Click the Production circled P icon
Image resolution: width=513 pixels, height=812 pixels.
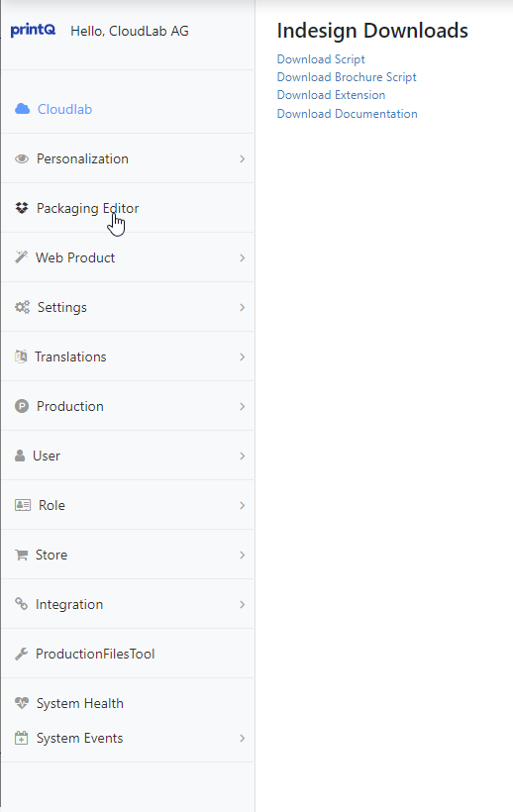pos(22,406)
